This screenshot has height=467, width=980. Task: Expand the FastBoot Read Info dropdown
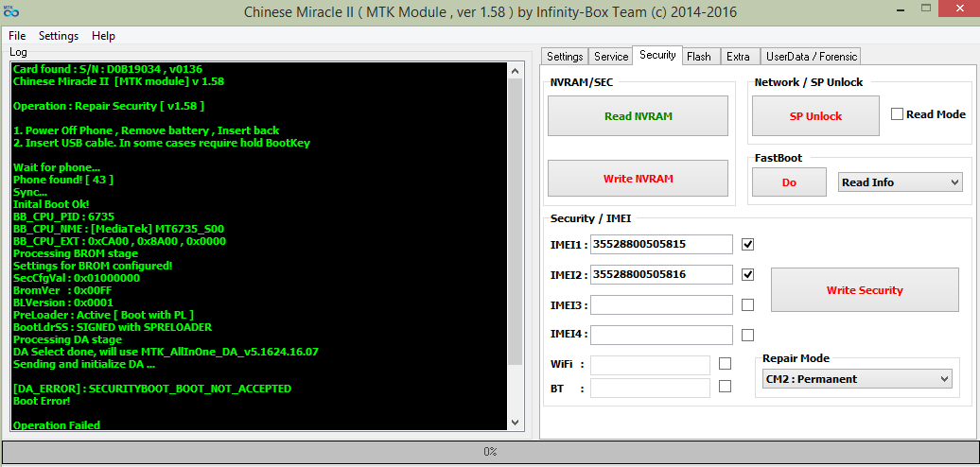tap(900, 182)
